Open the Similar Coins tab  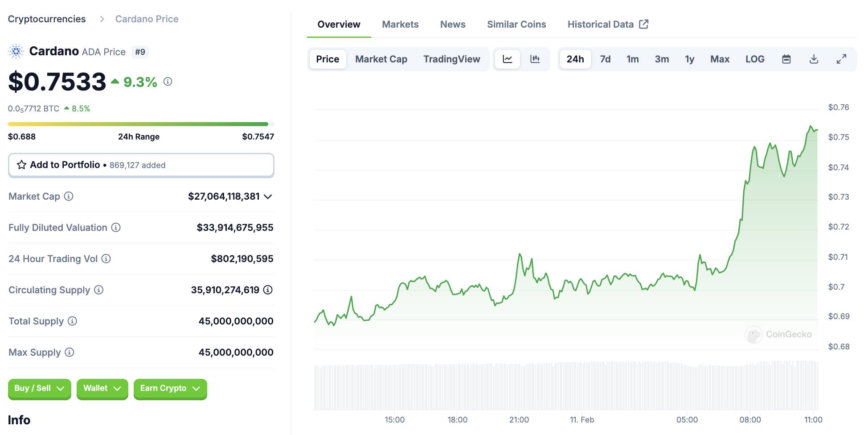pyautogui.click(x=516, y=24)
